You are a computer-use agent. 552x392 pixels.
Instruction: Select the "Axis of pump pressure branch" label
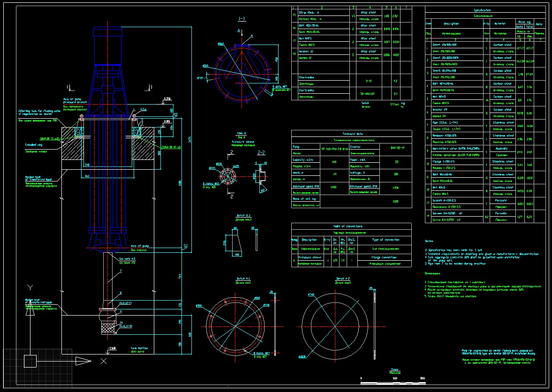75,101
